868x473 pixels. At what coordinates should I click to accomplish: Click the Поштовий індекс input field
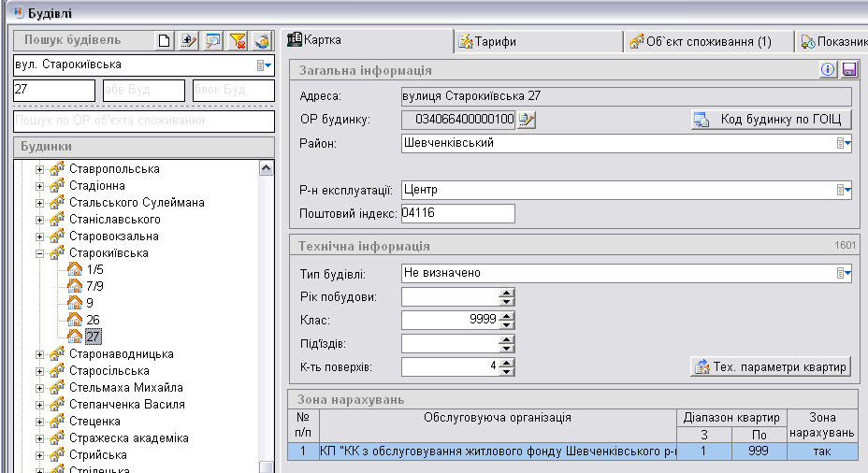(458, 214)
